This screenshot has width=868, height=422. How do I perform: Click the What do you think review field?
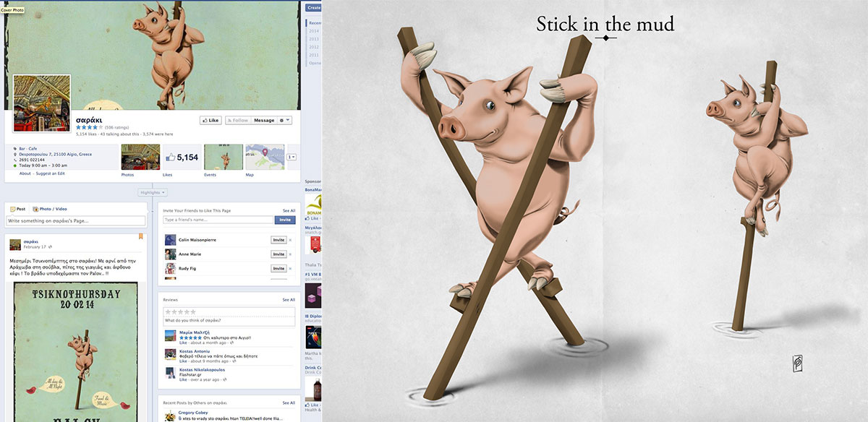coord(230,319)
